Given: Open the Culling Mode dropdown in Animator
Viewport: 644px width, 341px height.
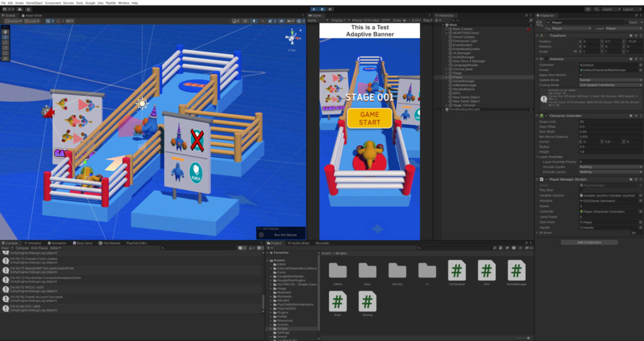Looking at the screenshot, I should point(611,85).
